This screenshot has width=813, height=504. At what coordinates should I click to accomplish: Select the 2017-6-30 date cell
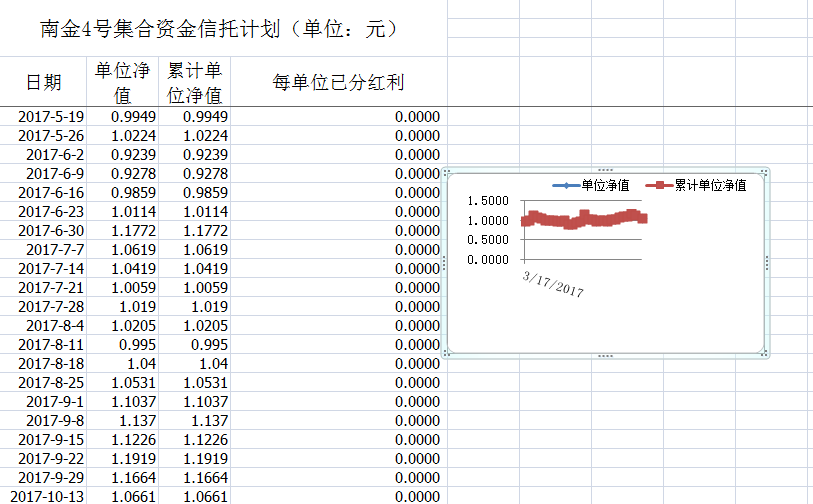pyautogui.click(x=51, y=230)
